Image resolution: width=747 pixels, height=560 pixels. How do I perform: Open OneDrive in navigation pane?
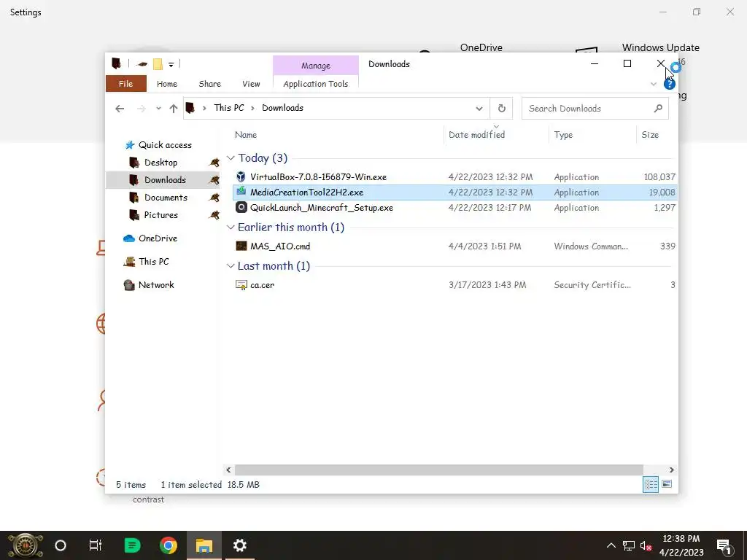(x=158, y=238)
